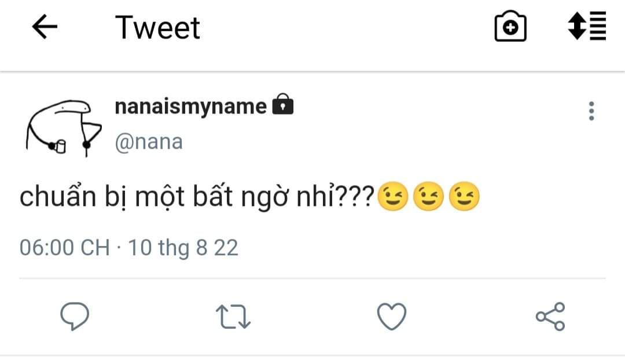Click the third winking emoji

click(464, 196)
